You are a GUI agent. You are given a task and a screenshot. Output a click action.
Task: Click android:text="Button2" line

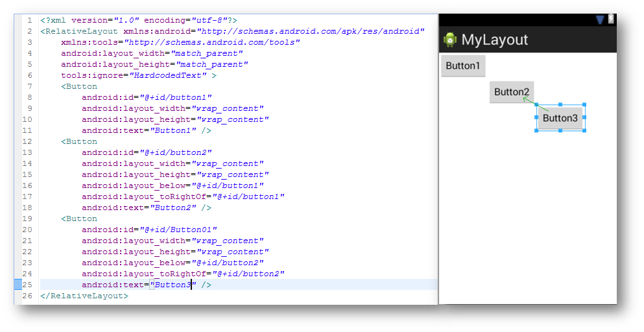pyautogui.click(x=147, y=207)
